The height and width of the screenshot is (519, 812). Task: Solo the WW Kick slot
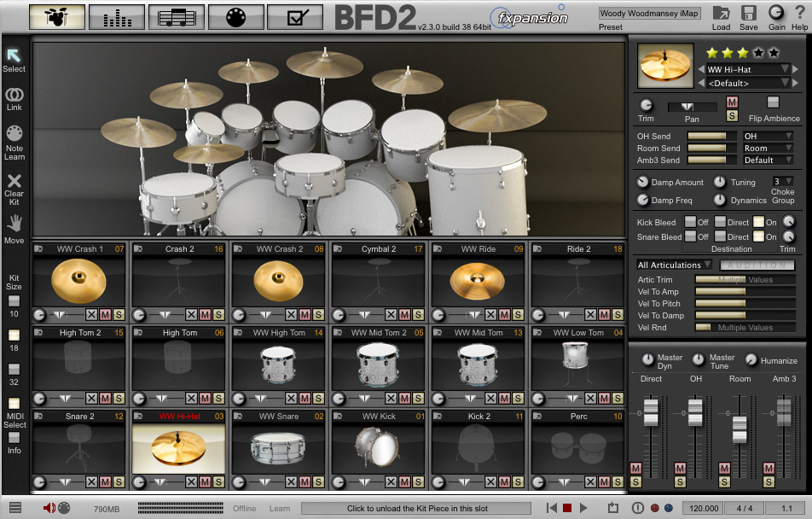click(418, 481)
